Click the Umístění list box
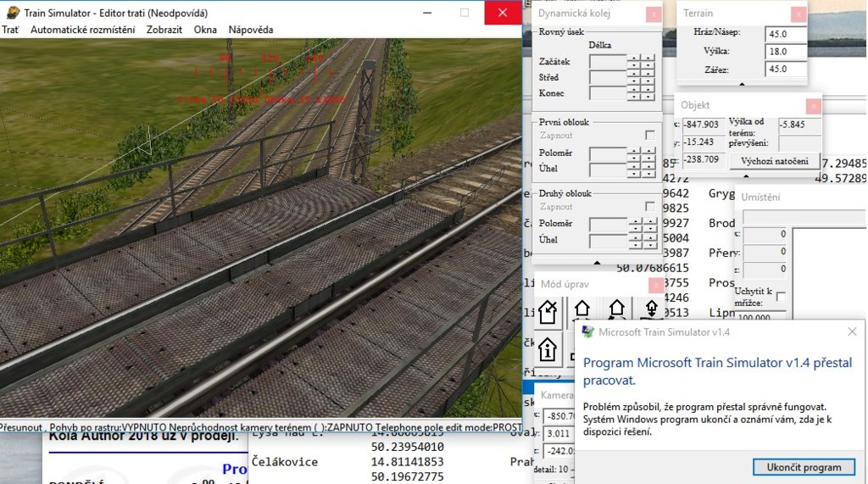Viewport: 868px width, 484px height. pyautogui.click(x=829, y=272)
